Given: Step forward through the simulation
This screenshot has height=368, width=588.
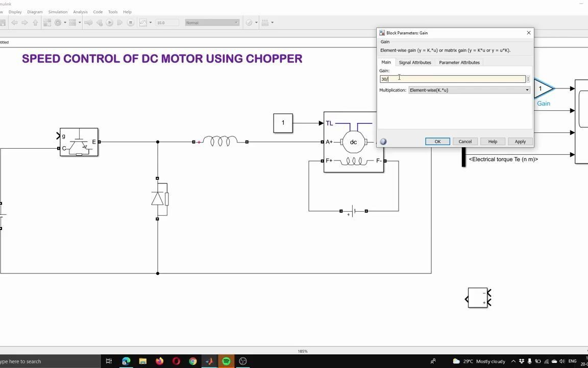Looking at the screenshot, I should coord(120,22).
